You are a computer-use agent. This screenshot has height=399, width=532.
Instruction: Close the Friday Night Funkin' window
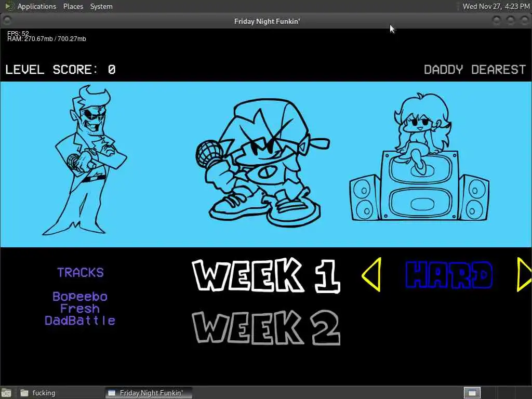pyautogui.click(x=524, y=21)
